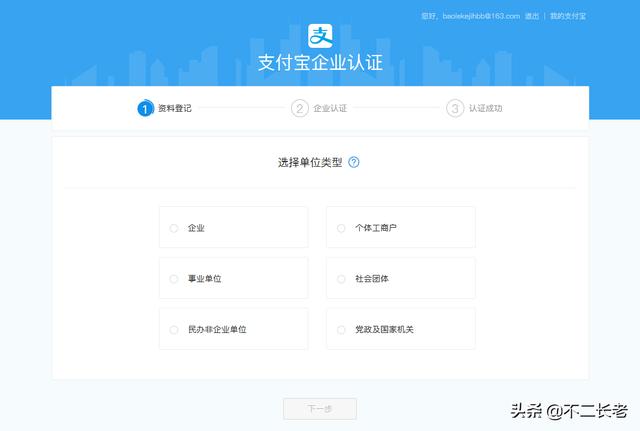This screenshot has height=431, width=640.
Task: Click the account email in header
Action: (481, 16)
